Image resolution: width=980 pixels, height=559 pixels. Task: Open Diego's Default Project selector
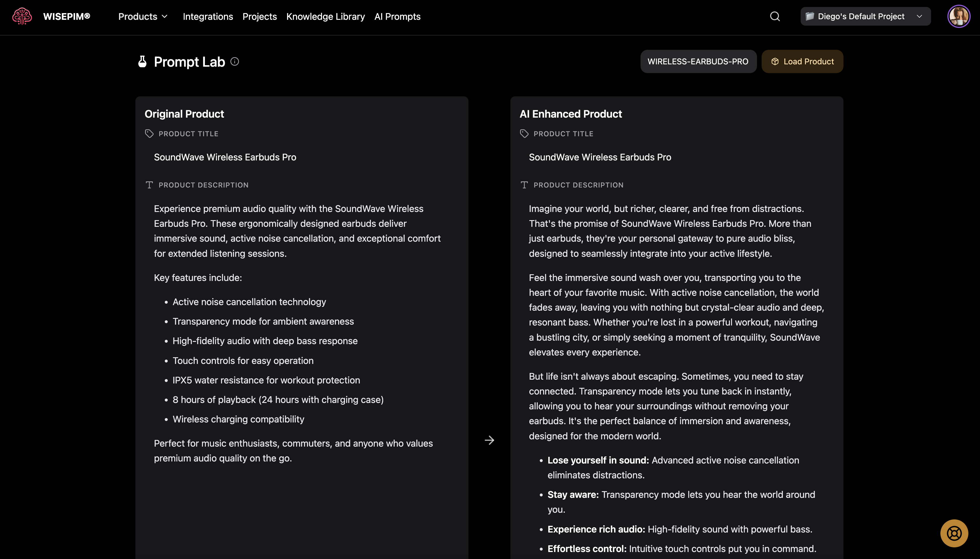tap(861, 17)
